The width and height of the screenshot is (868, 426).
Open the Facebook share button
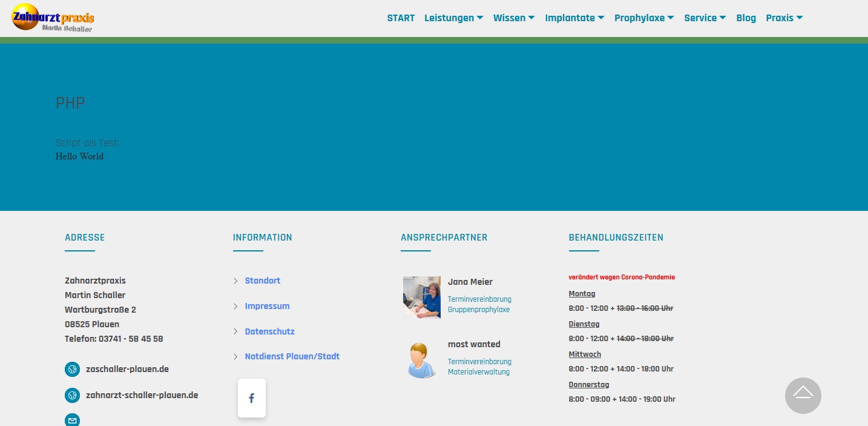pos(252,398)
